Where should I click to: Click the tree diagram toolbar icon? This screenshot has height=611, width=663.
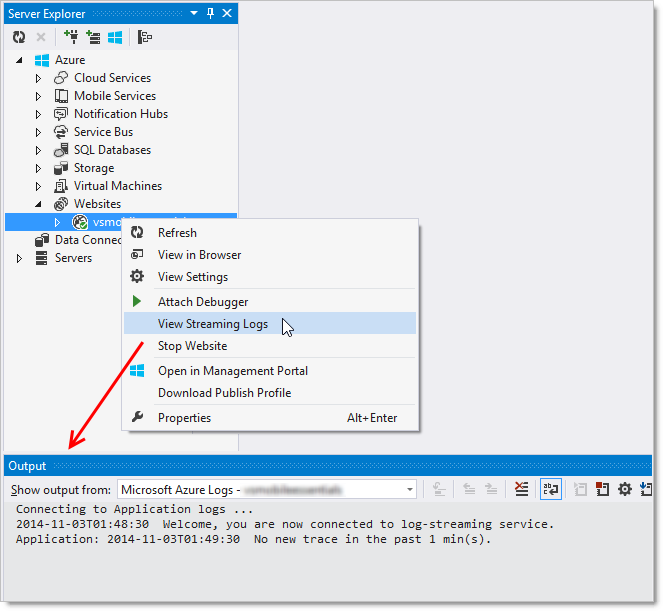pos(145,37)
